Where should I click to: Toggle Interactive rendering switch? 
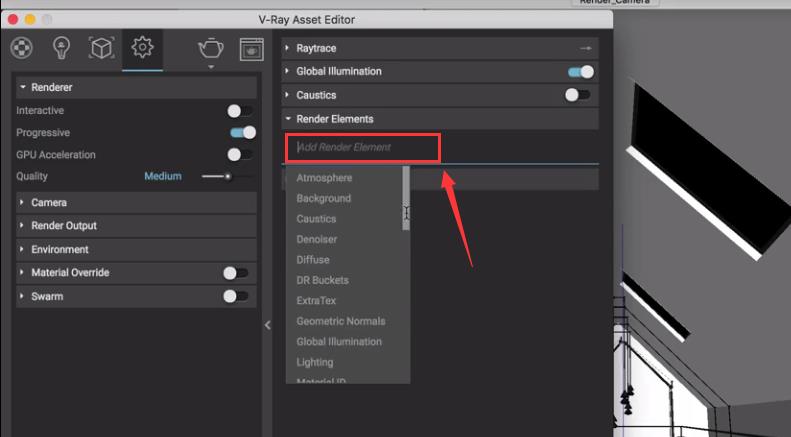pos(240,111)
